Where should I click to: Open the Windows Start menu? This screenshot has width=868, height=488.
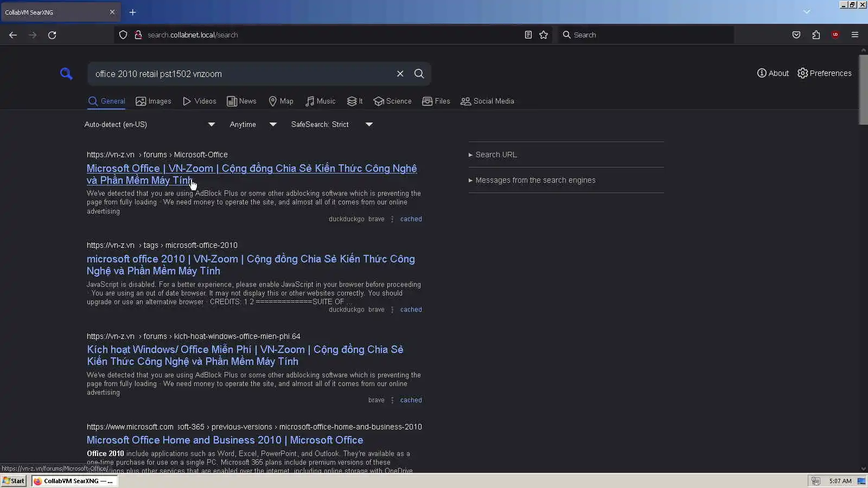[14, 481]
